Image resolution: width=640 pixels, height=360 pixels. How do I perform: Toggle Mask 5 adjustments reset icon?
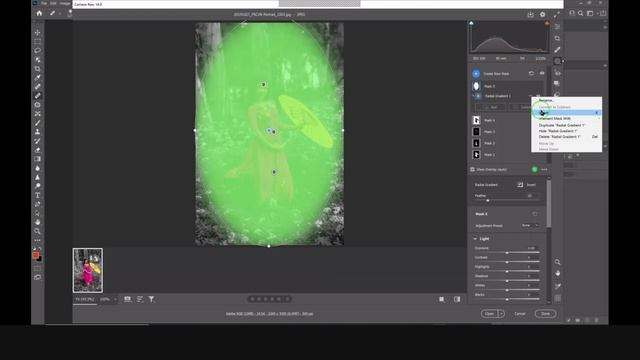tap(535, 214)
